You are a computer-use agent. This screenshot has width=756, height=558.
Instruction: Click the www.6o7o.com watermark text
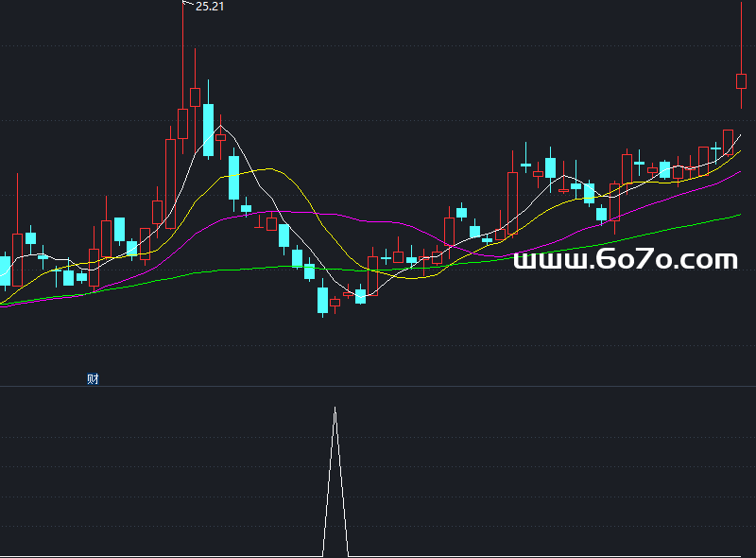(625, 259)
